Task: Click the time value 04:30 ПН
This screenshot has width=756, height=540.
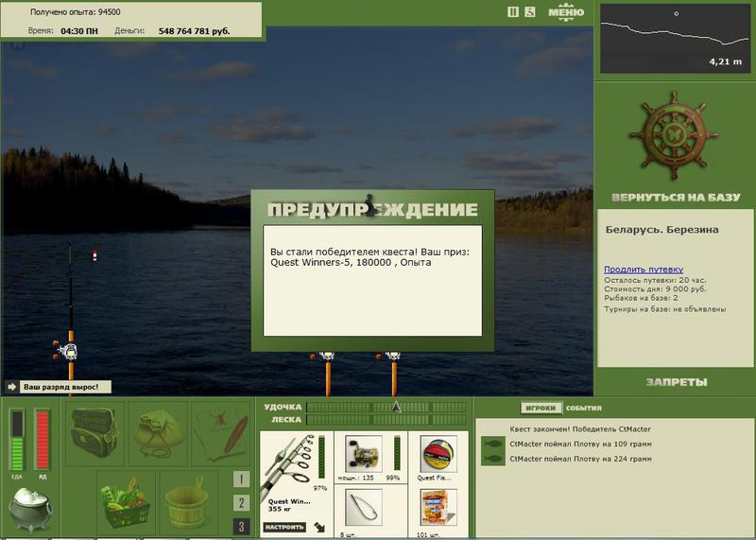Action: click(79, 31)
